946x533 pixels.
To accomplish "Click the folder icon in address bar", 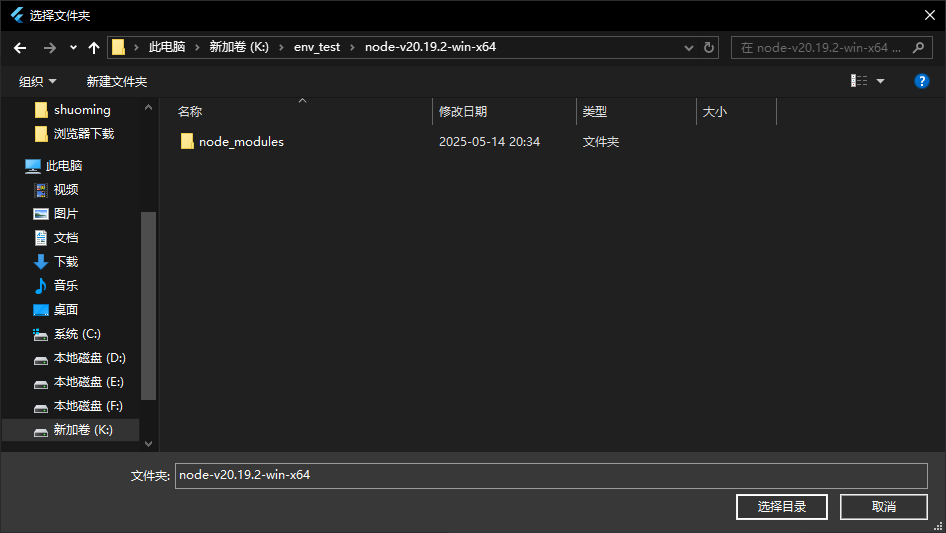I will click(x=118, y=47).
